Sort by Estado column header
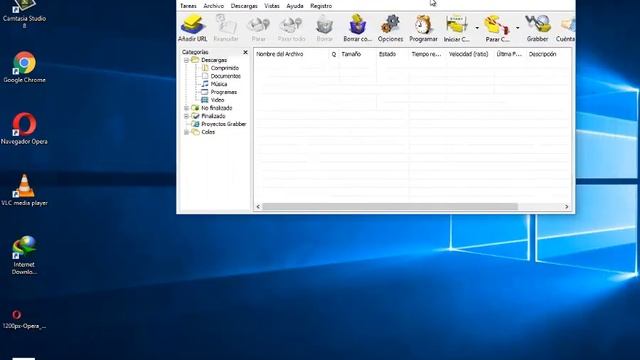 coord(387,54)
